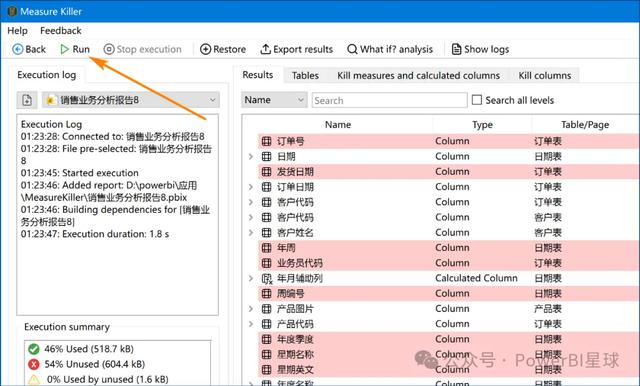Select the 周编号 row name
This screenshot has height=386, width=640.
[291, 293]
